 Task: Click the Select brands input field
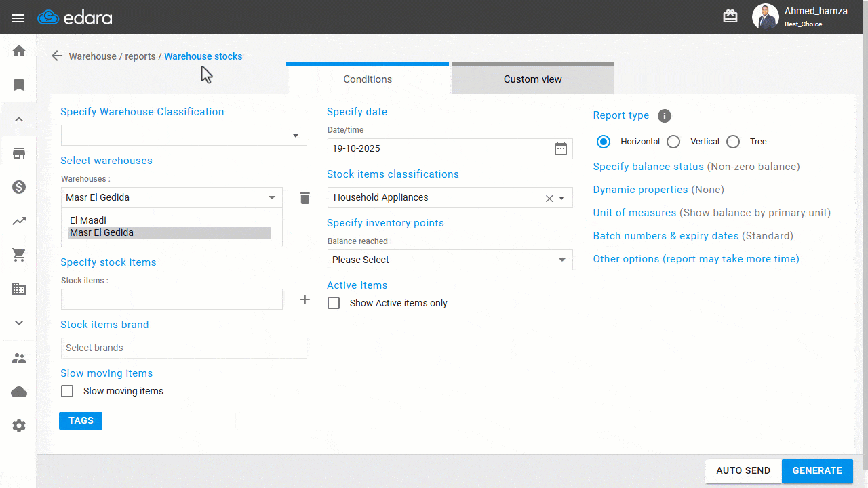(x=184, y=348)
